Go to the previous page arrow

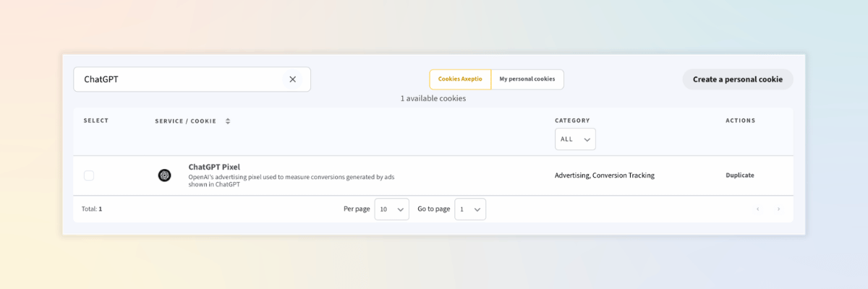758,209
